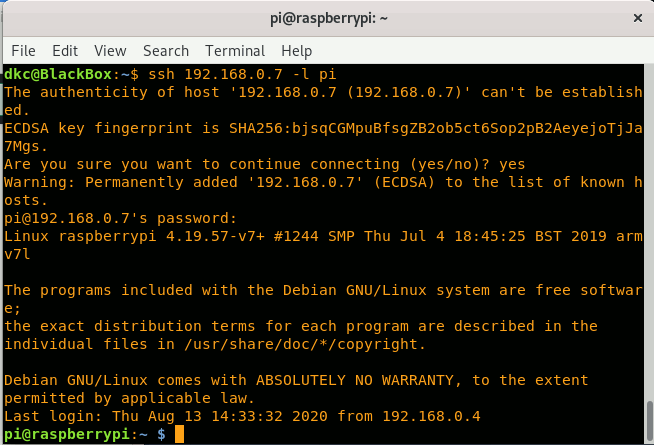This screenshot has width=654, height=445.
Task: Click the password prompt line
Action: point(121,218)
